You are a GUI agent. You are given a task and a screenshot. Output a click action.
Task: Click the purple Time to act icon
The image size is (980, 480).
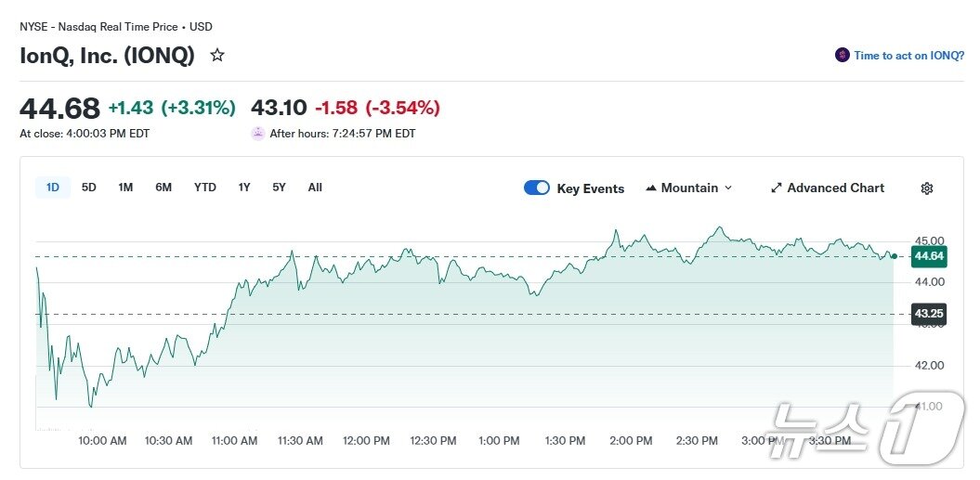pos(842,56)
